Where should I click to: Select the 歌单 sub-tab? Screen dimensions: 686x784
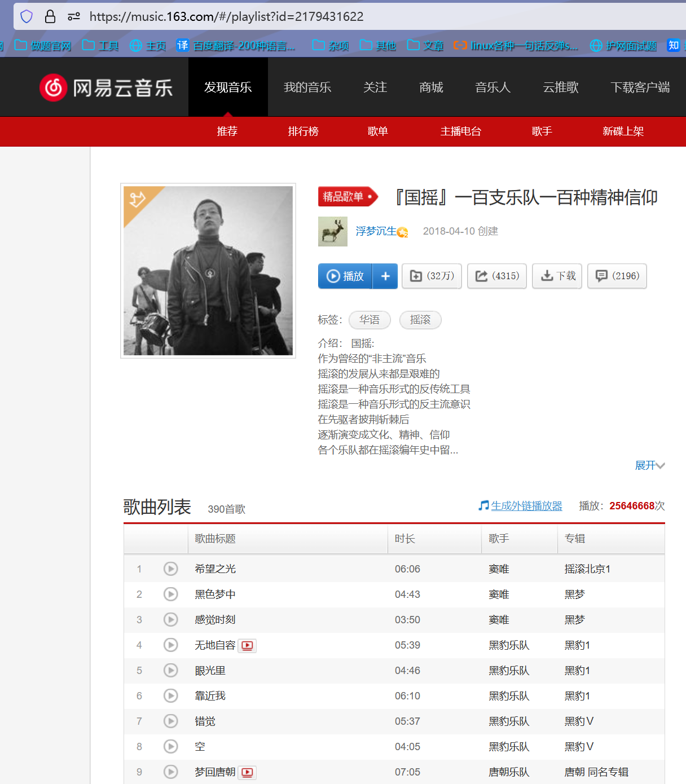378,131
